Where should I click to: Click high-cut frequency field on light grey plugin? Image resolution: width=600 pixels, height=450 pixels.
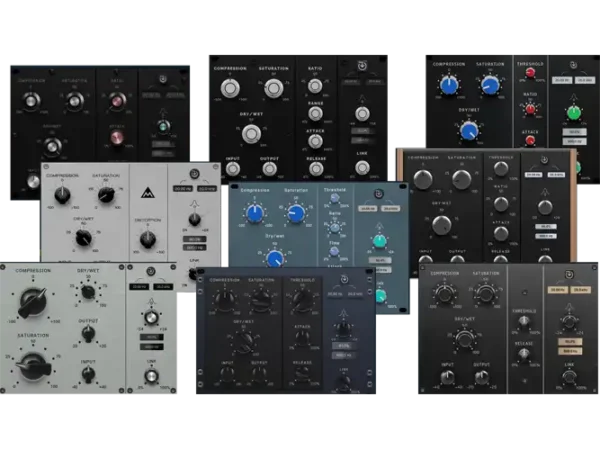click(x=163, y=287)
